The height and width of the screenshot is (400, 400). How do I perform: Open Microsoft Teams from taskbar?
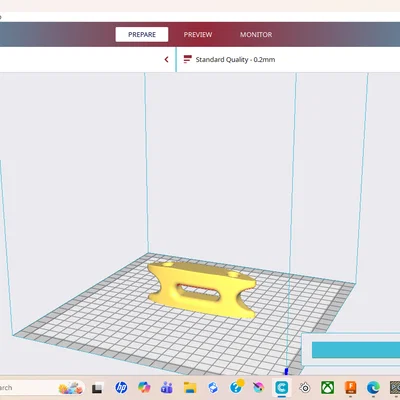[x=167, y=388]
